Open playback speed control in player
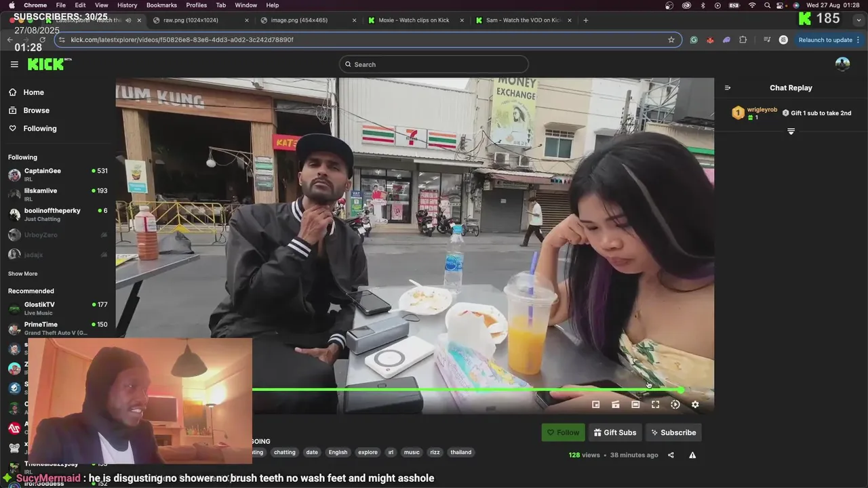The height and width of the screenshot is (488, 868). (675, 405)
